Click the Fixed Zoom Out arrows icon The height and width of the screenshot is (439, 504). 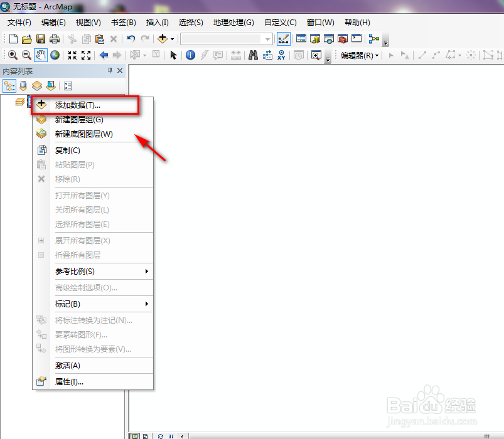(x=86, y=55)
